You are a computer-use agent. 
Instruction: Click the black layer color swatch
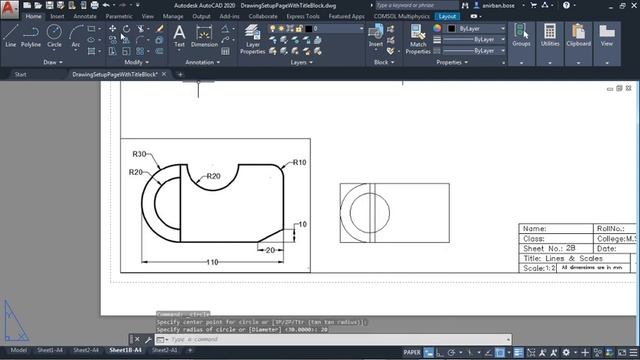click(309, 29)
